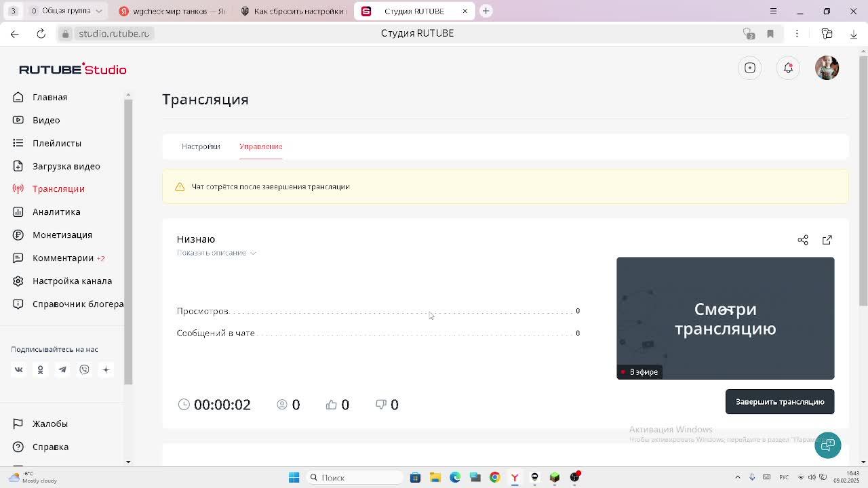The width and height of the screenshot is (868, 488).
Task: Click the Настройка канала gear icon
Action: pos(18,281)
